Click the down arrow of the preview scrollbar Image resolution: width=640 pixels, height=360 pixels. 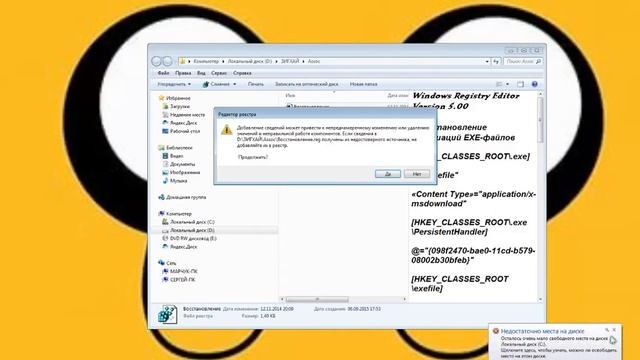(541, 299)
